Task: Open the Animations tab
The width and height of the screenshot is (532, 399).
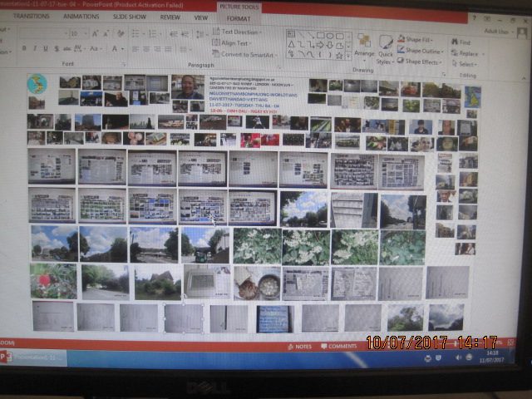Action: coord(81,17)
